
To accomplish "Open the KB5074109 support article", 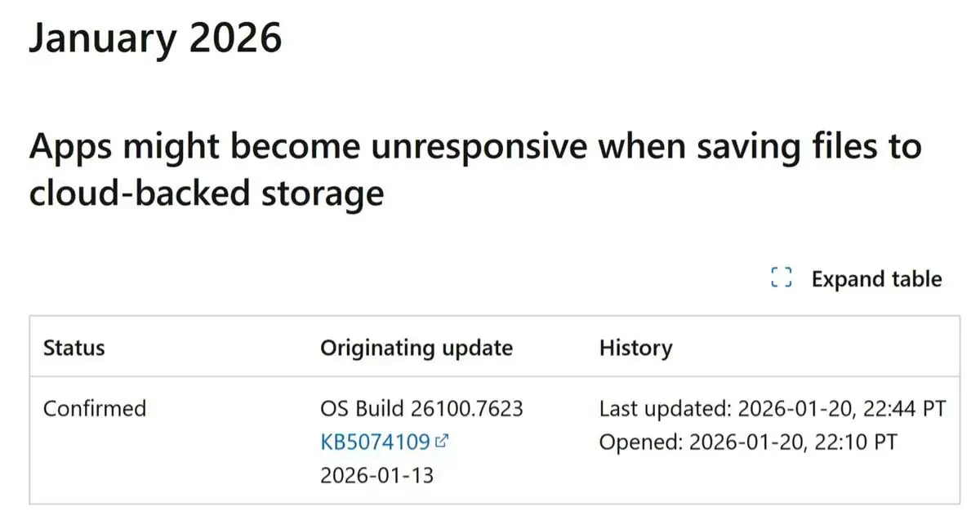I will point(375,441).
